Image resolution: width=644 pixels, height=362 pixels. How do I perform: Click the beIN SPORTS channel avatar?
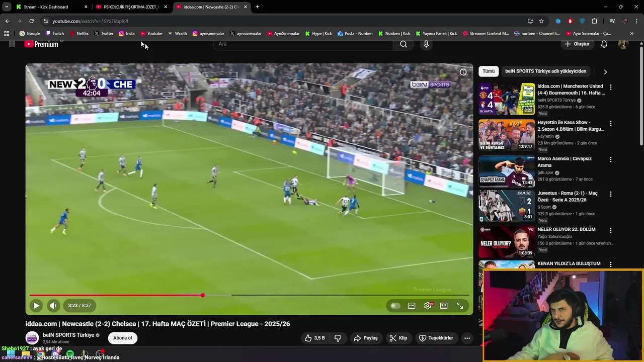coord(32,338)
